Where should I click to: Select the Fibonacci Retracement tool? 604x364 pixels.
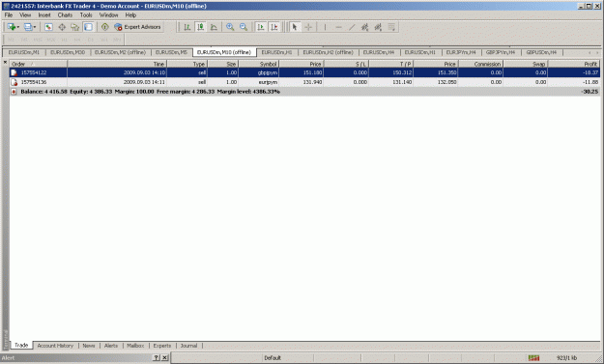tap(378, 27)
